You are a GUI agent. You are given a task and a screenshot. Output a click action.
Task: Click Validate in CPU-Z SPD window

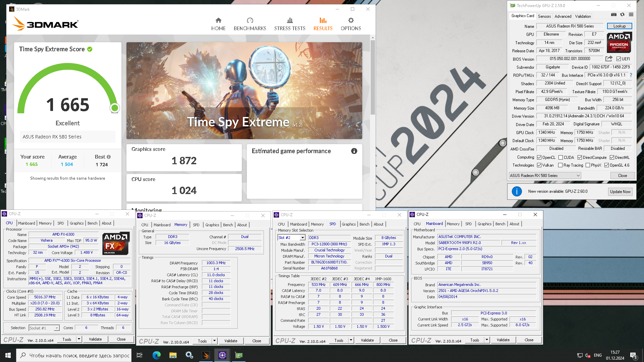point(367,340)
